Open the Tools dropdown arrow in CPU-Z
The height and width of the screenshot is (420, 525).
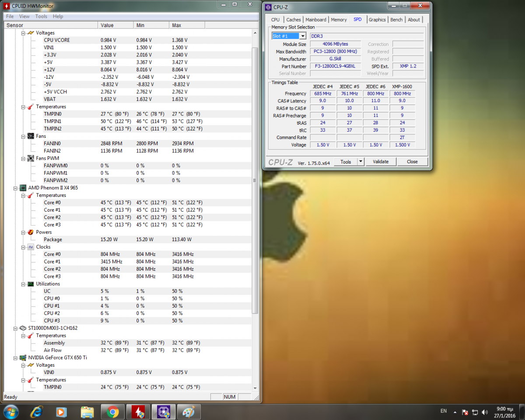point(360,161)
